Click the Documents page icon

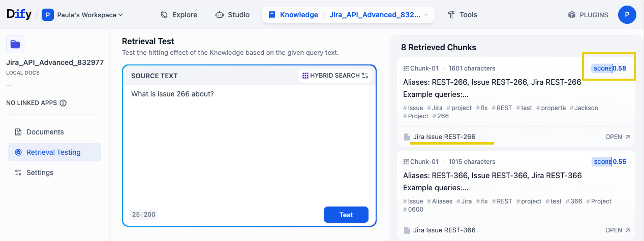[18, 132]
